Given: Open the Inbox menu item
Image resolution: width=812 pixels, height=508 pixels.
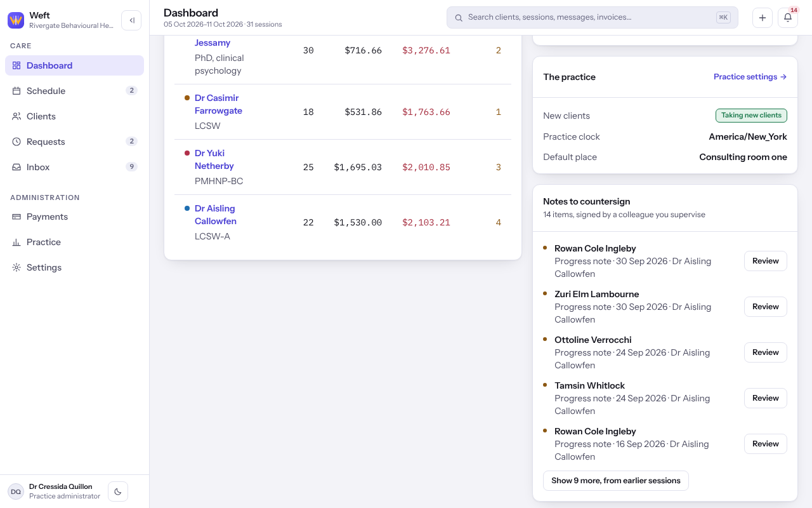Looking at the screenshot, I should pyautogui.click(x=74, y=167).
